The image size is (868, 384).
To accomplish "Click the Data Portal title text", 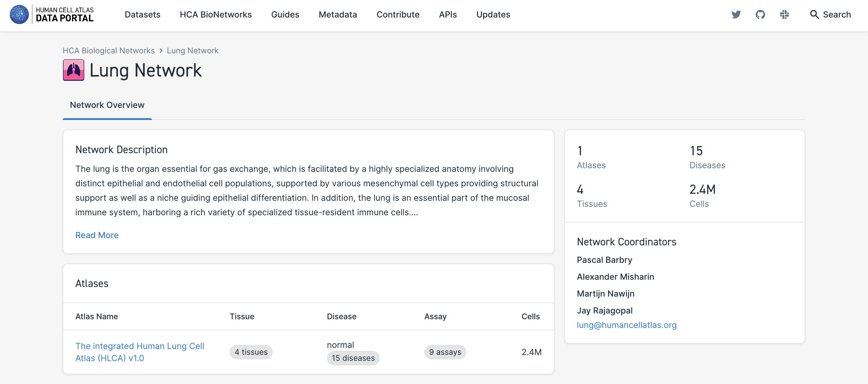I will pyautogui.click(x=65, y=18).
